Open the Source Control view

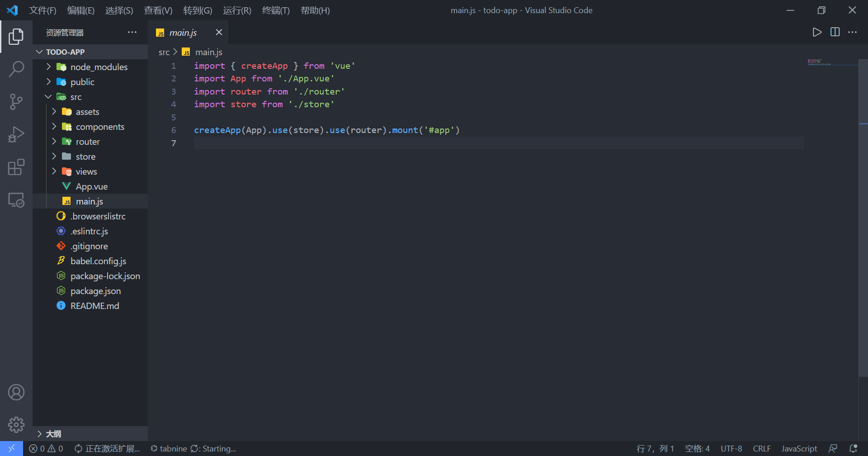click(16, 102)
